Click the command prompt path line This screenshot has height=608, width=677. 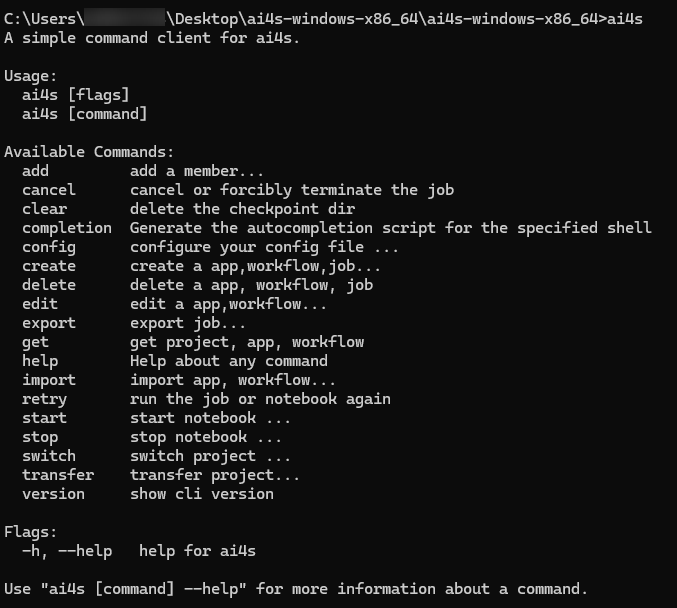pyautogui.click(x=323, y=19)
